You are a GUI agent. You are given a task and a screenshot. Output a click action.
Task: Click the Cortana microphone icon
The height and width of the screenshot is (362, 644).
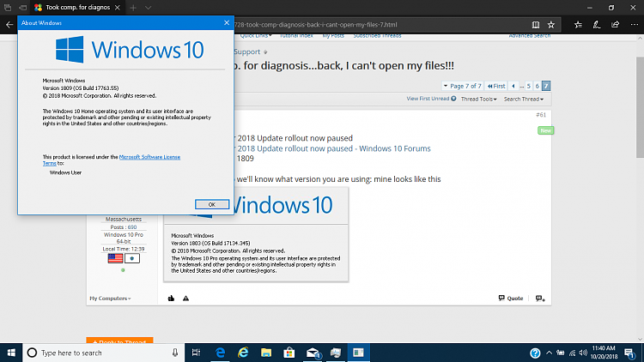(175, 353)
